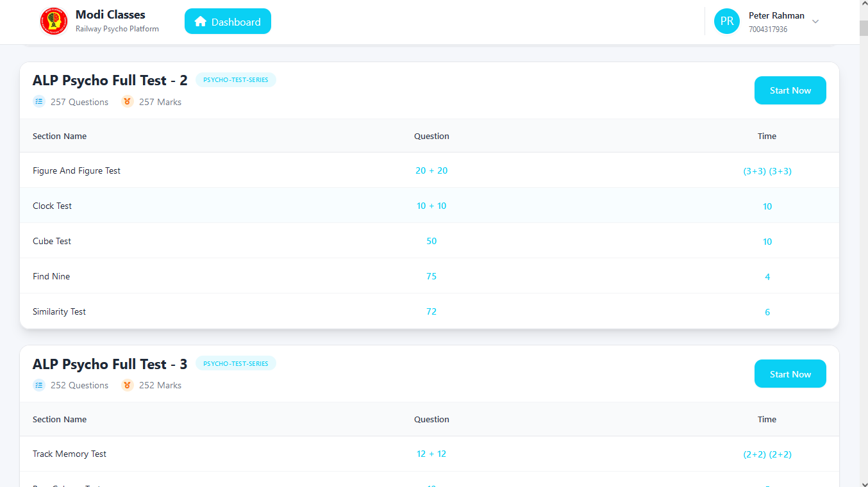This screenshot has height=487, width=868.
Task: Click Find Nine time value 4
Action: (767, 277)
